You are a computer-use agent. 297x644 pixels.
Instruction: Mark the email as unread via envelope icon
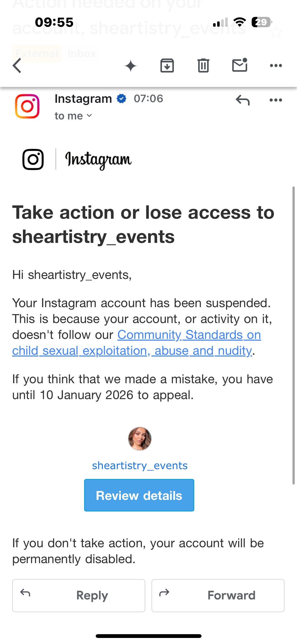239,65
